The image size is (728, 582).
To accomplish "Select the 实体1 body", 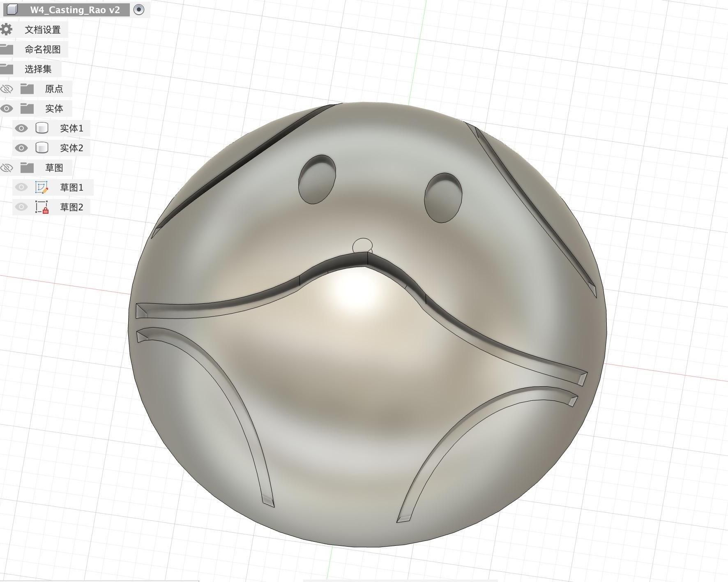I will 71,128.
